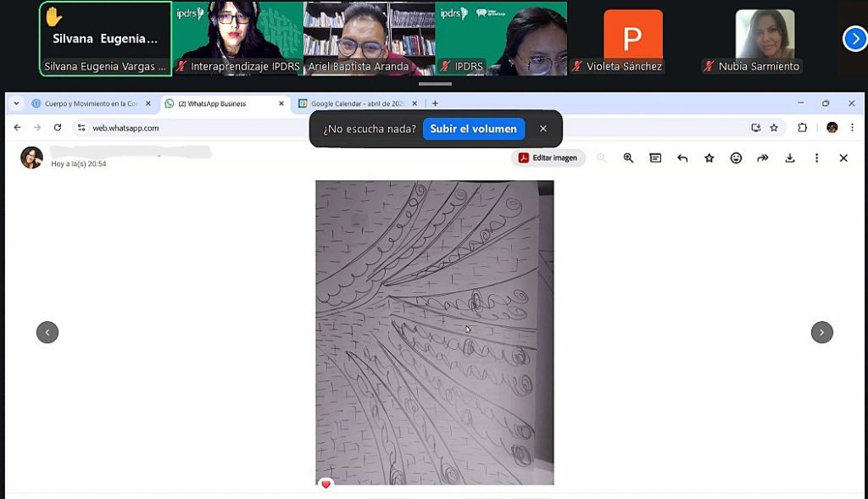Forward the image to another chat
868x499 pixels.
pos(763,158)
